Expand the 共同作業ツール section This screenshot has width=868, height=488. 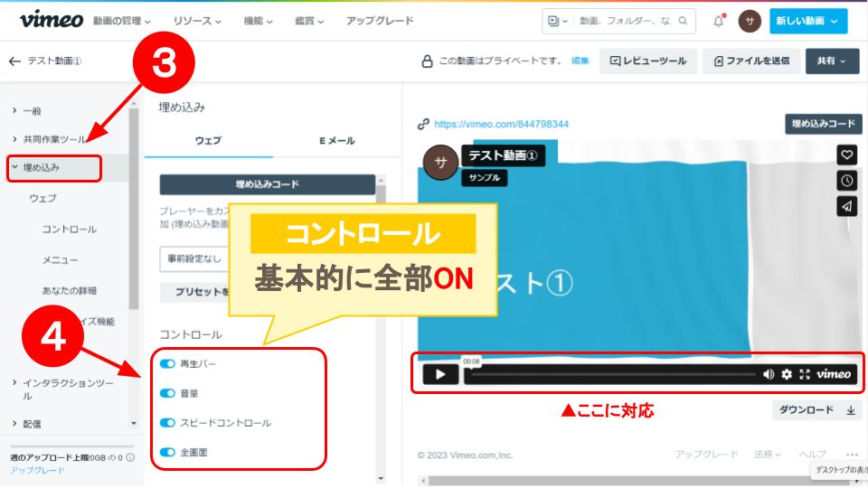[50, 139]
